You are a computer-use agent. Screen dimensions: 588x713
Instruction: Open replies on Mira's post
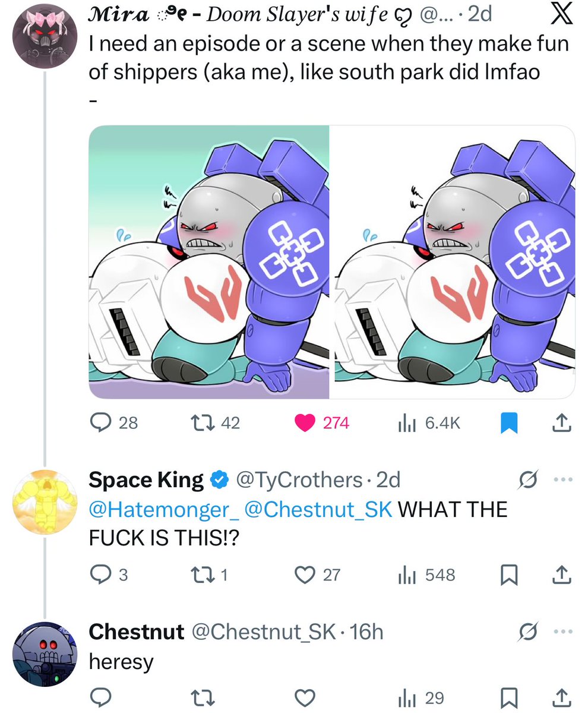(x=113, y=422)
